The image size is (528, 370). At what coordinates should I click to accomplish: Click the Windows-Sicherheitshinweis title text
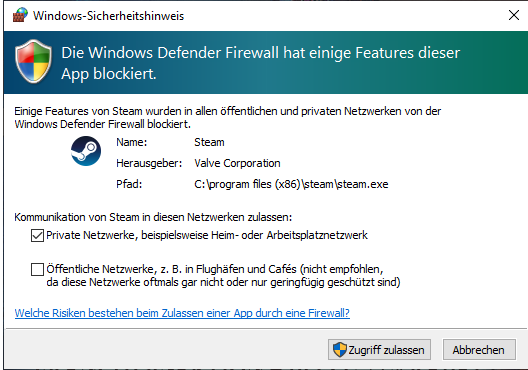pyautogui.click(x=108, y=16)
